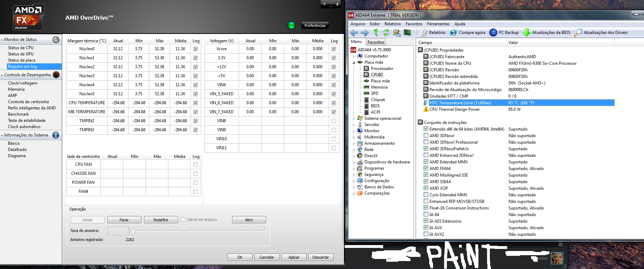
Task: Click the Informações do Sistema info icon
Action: coord(56,135)
